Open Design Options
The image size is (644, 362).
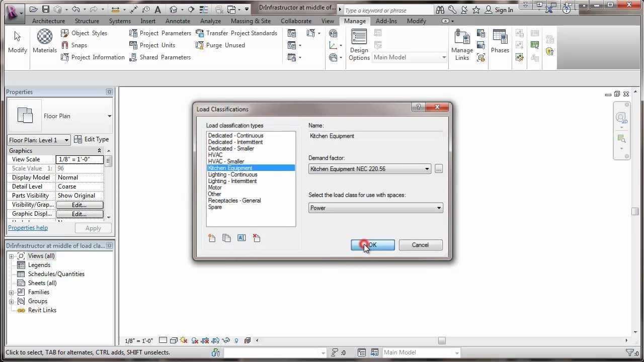coord(359,45)
